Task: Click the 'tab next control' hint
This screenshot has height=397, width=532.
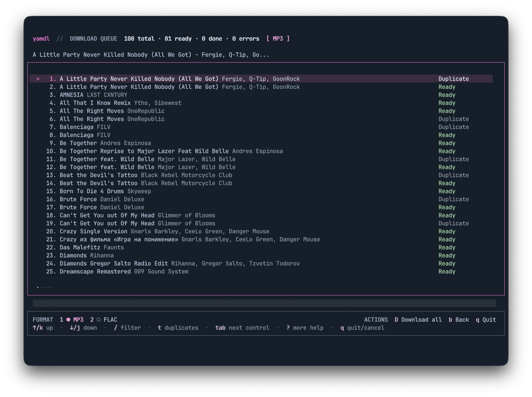Action: click(242, 328)
